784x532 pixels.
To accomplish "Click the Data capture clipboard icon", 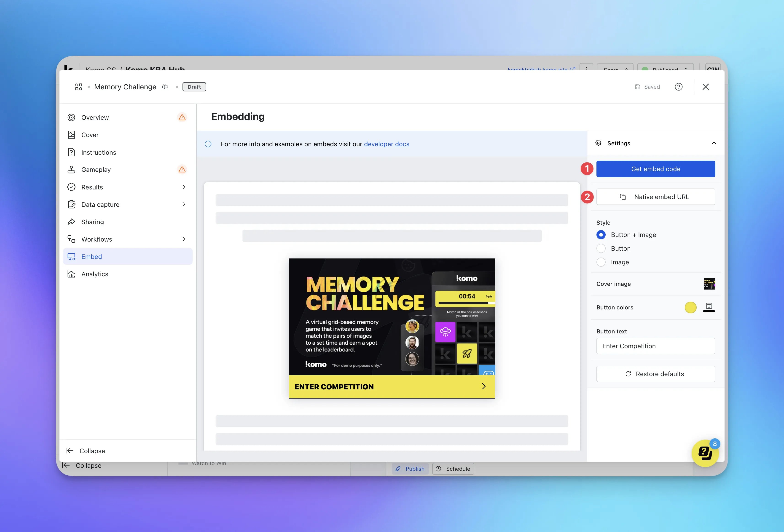I will pos(71,204).
